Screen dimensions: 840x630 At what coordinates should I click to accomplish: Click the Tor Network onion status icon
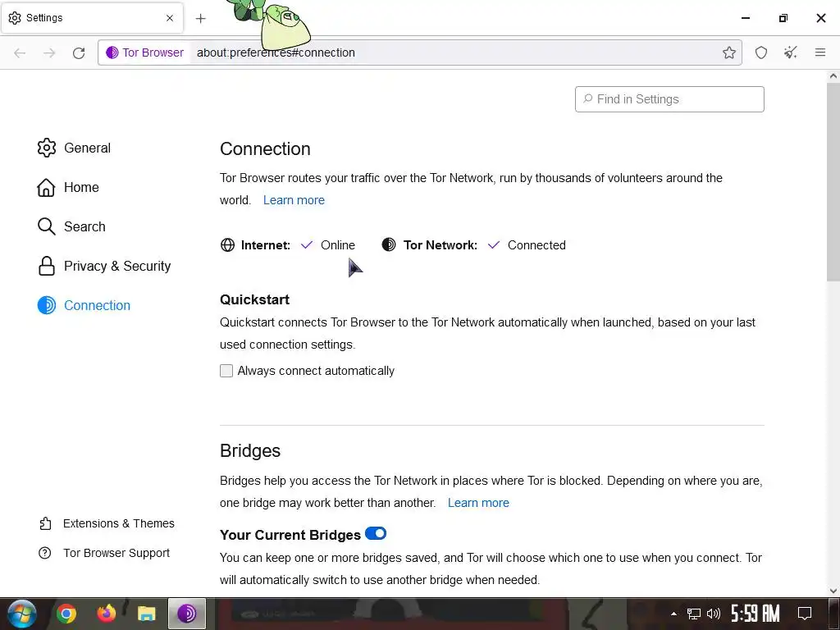[x=389, y=244]
